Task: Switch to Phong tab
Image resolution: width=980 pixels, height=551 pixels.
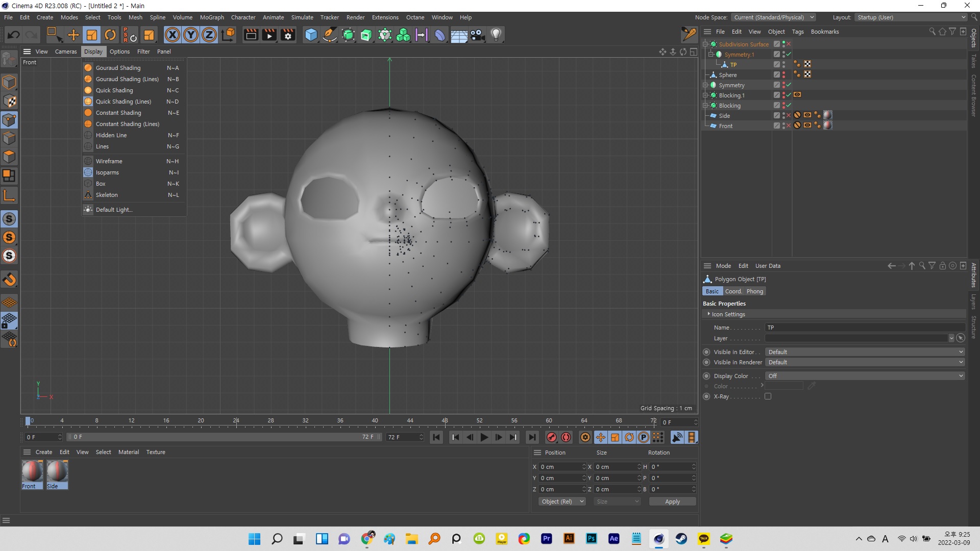Action: [x=755, y=291]
